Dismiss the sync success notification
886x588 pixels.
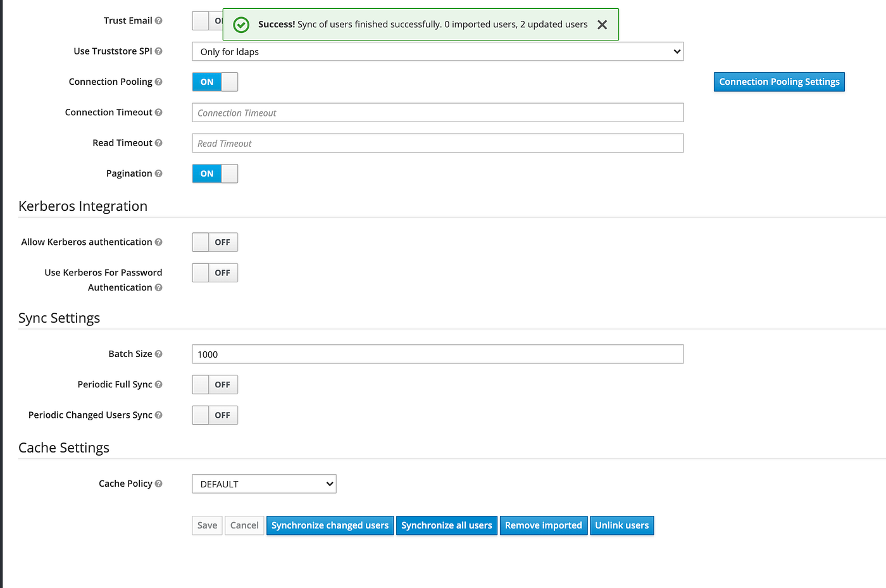click(x=602, y=25)
